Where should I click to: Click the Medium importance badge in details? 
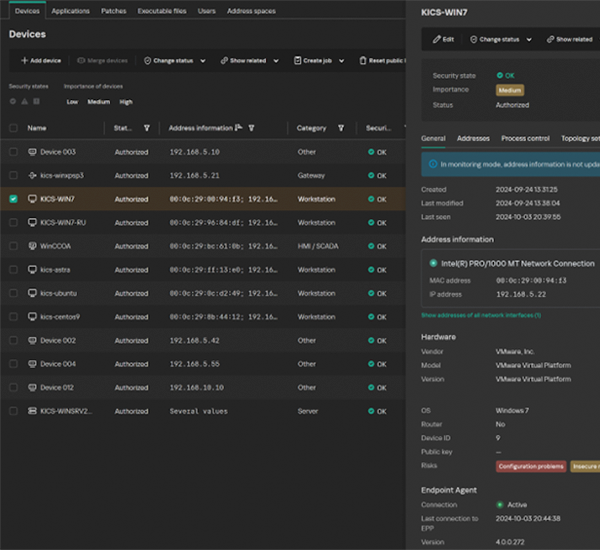pyautogui.click(x=510, y=90)
